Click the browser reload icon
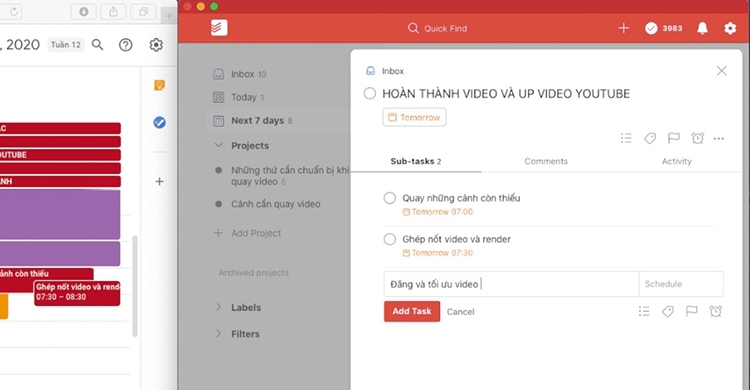750x390 pixels. 14,11
